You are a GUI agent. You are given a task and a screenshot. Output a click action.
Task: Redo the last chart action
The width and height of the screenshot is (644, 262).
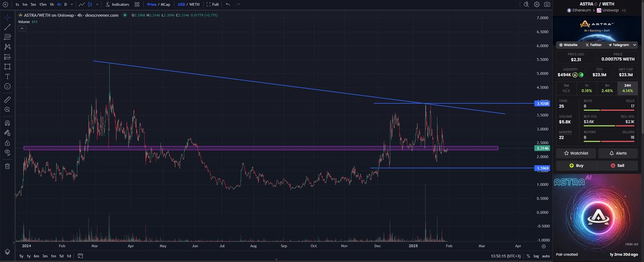pyautogui.click(x=238, y=4)
